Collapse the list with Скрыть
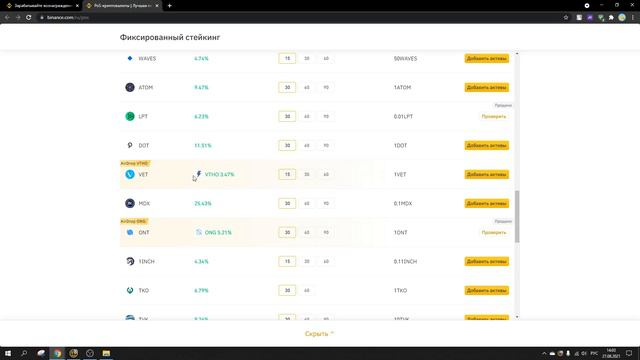 (319, 333)
